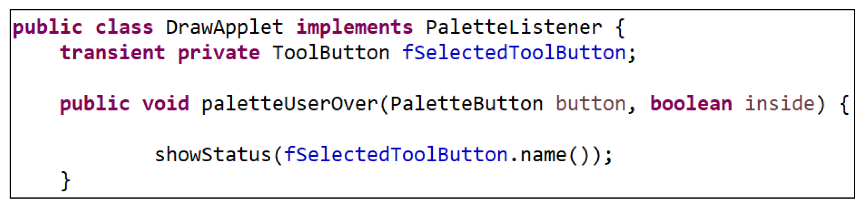Click the PaletteButton parameter type
868x209 pixels.
(x=466, y=104)
